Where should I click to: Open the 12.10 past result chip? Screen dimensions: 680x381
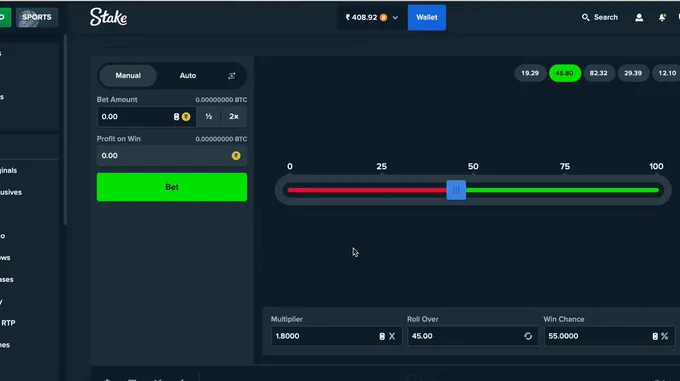[x=667, y=73]
